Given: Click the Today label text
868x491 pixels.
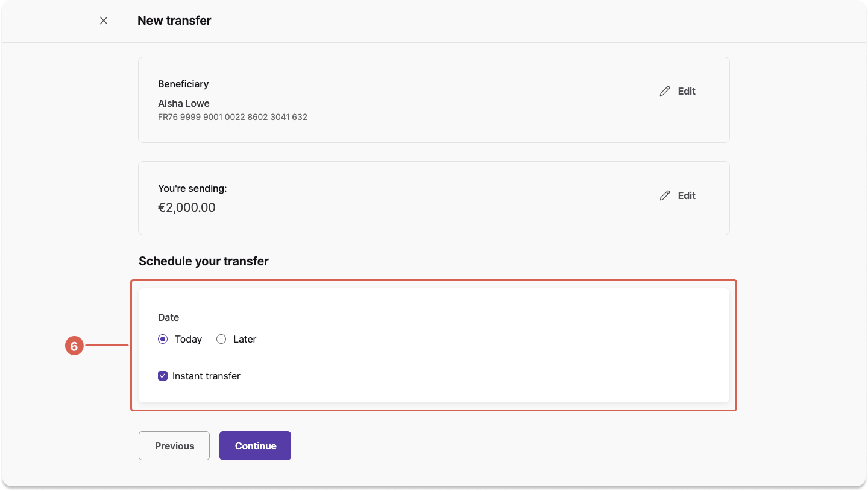Looking at the screenshot, I should pos(188,339).
